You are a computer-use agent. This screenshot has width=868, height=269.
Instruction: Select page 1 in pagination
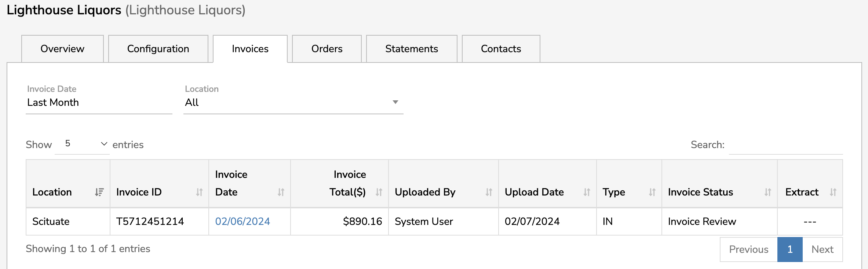(x=790, y=250)
